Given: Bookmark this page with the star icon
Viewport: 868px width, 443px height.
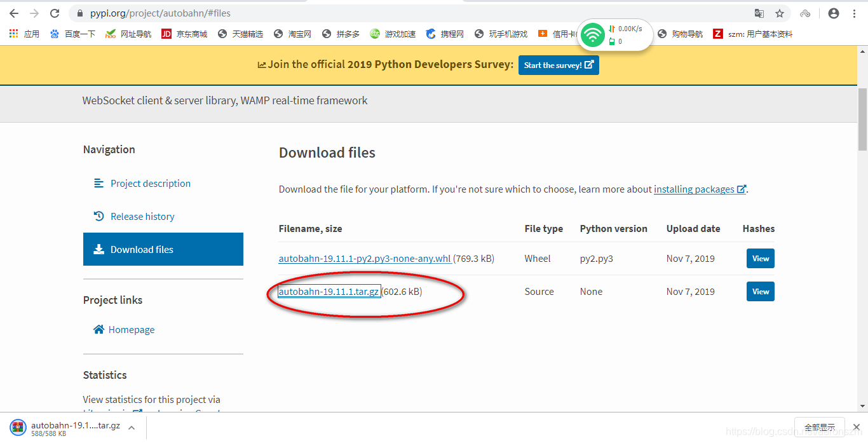Looking at the screenshot, I should 779,13.
